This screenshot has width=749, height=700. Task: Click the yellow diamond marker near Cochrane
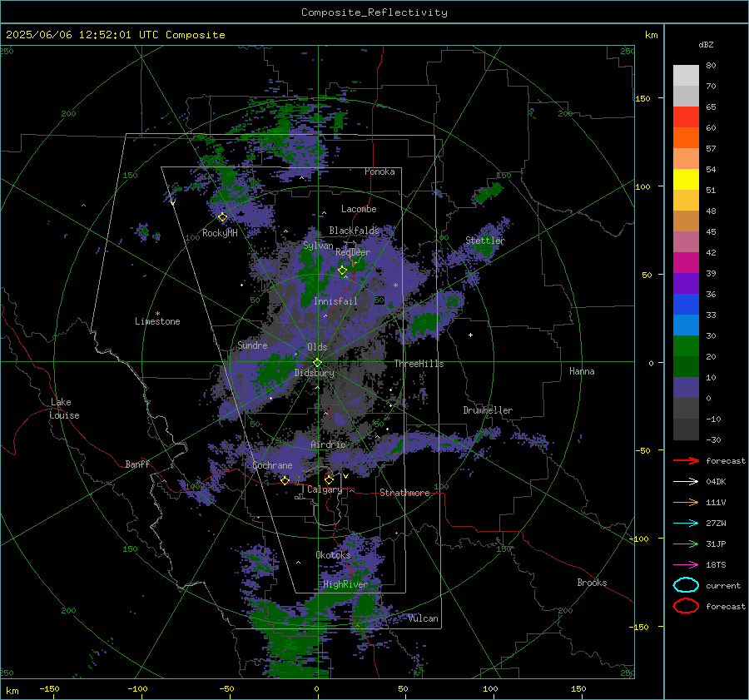tap(285, 480)
